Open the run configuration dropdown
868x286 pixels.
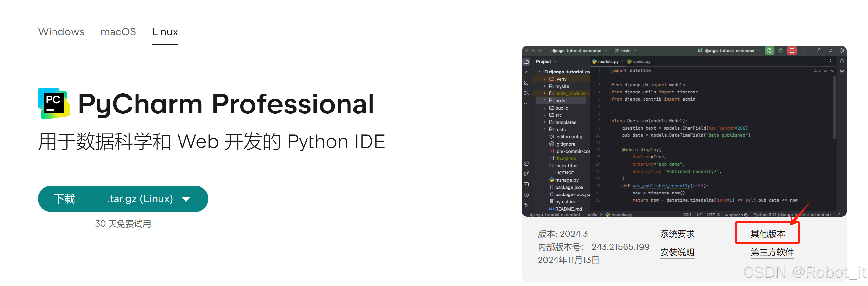tap(728, 51)
